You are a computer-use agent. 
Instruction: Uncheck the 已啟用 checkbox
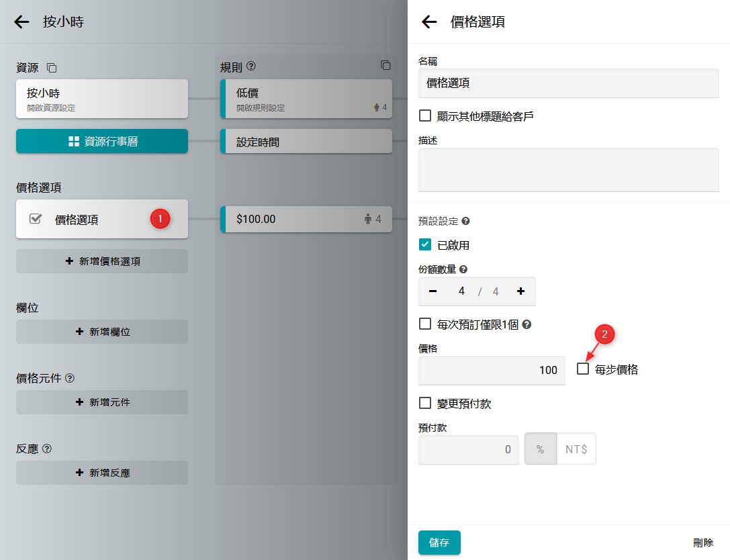pos(425,245)
